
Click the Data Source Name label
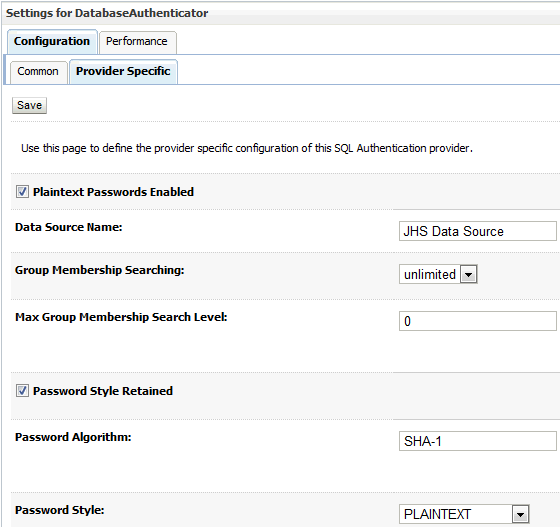click(x=69, y=227)
